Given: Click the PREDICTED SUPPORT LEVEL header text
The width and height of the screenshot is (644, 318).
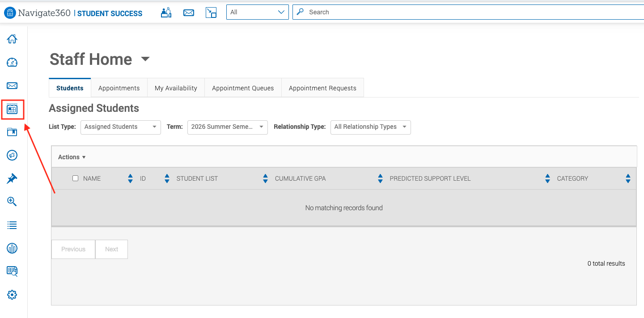Looking at the screenshot, I should coord(430,178).
